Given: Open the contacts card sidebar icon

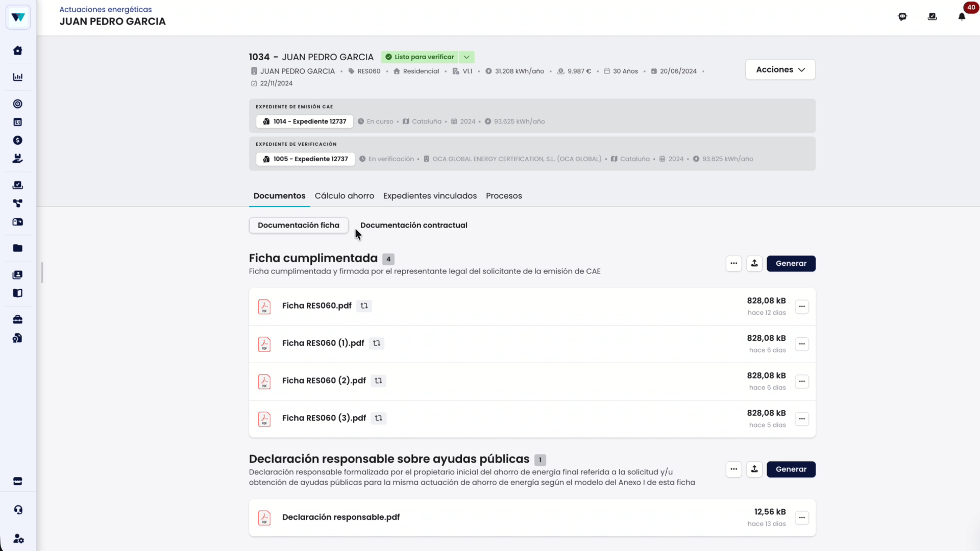Looking at the screenshot, I should coord(18,274).
